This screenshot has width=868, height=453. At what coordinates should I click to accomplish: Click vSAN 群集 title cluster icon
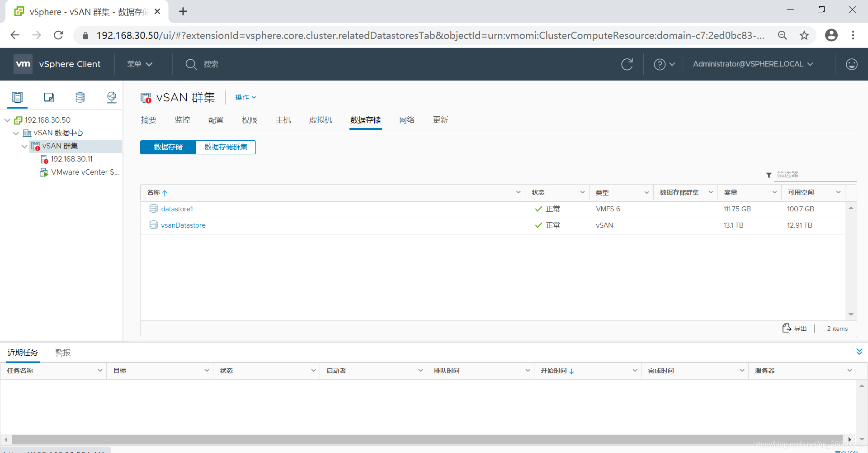click(146, 98)
